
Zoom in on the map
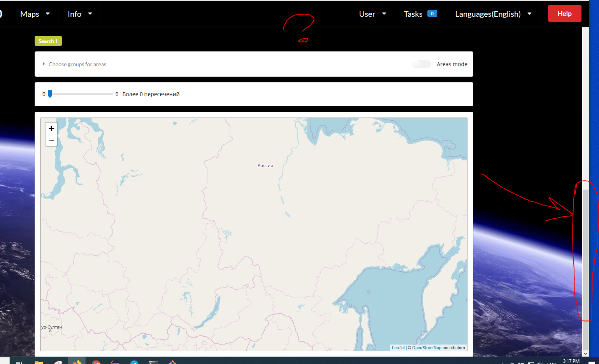tap(51, 128)
